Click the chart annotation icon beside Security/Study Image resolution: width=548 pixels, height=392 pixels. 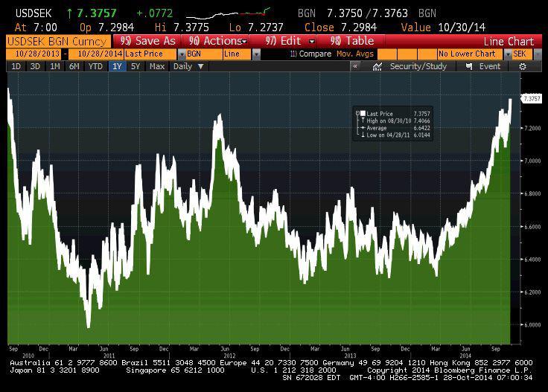click(377, 66)
